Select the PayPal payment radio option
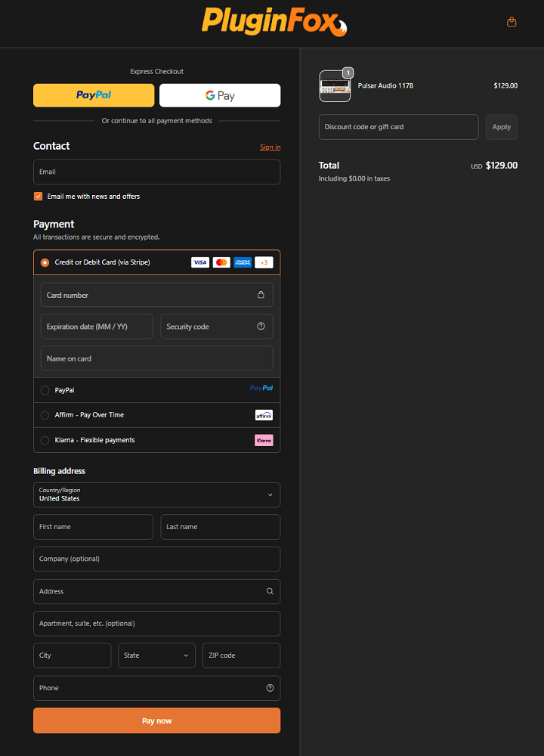Image resolution: width=544 pixels, height=756 pixels. (45, 390)
